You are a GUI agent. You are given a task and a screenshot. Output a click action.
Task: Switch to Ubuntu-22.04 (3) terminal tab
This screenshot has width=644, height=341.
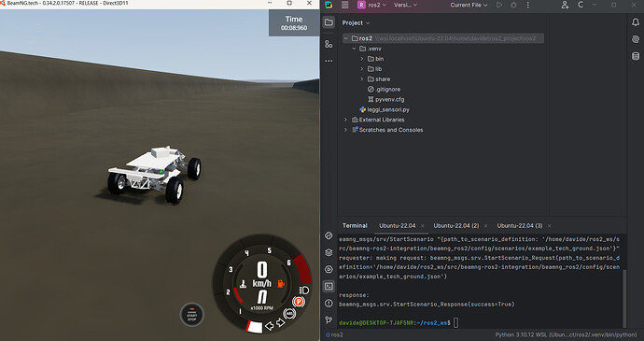[x=520, y=226]
